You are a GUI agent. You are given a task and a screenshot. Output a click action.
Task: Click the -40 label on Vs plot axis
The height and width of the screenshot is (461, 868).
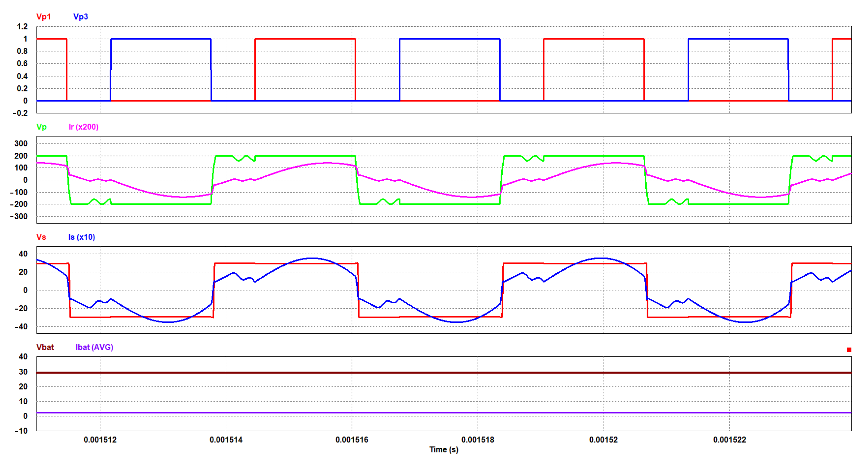click(x=21, y=327)
